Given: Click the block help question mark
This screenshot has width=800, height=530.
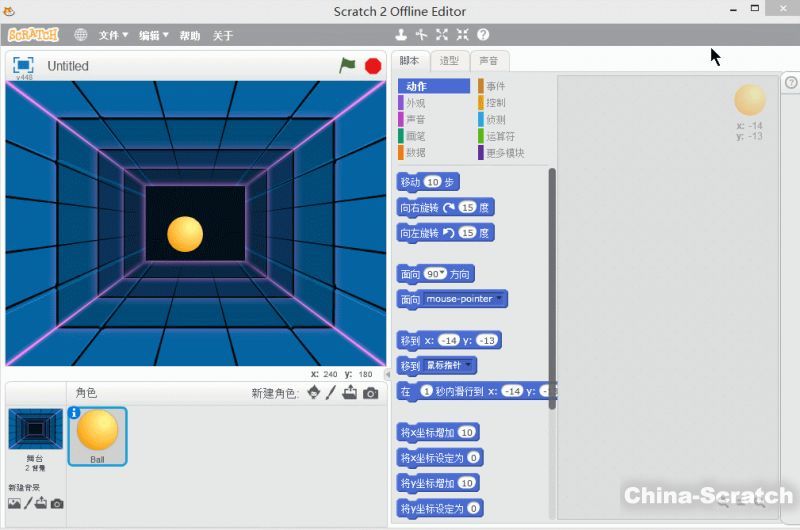Looking at the screenshot, I should (483, 35).
